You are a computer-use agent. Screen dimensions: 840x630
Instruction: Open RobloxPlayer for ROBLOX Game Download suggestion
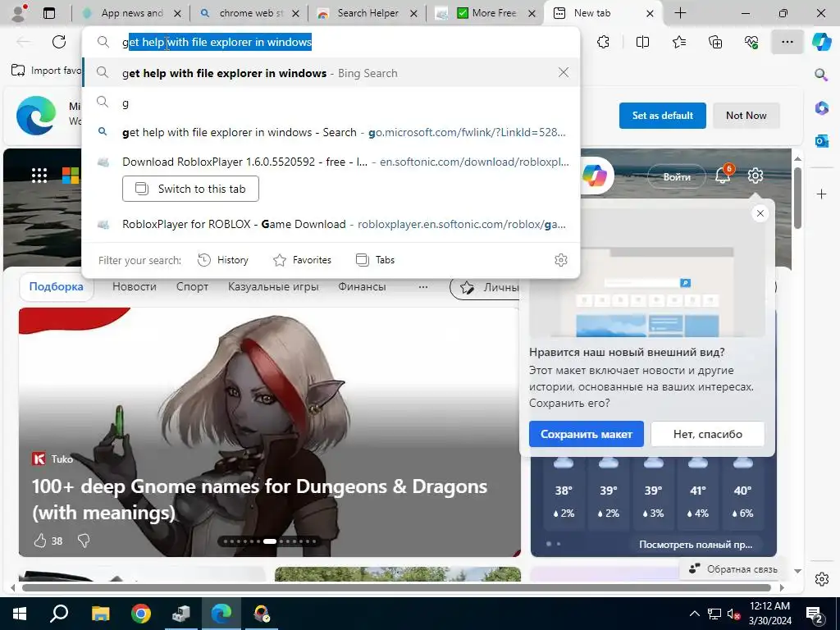[x=331, y=225]
